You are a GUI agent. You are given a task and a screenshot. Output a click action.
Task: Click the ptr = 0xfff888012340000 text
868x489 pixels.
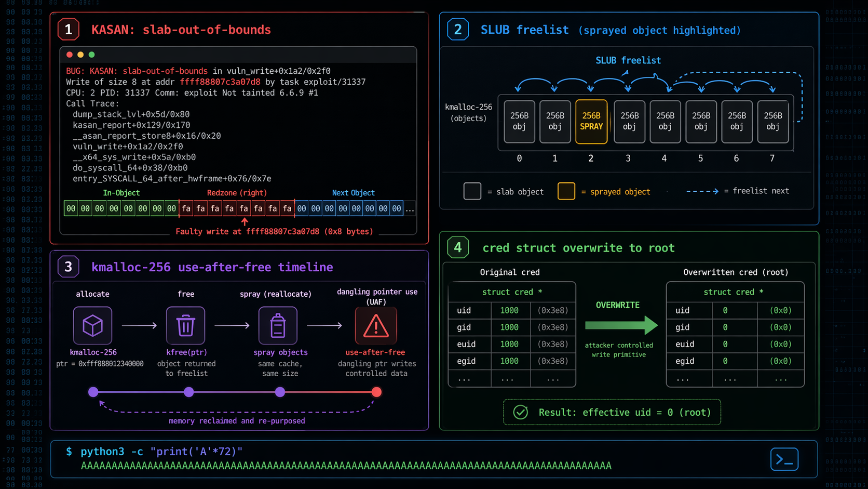coord(100,364)
